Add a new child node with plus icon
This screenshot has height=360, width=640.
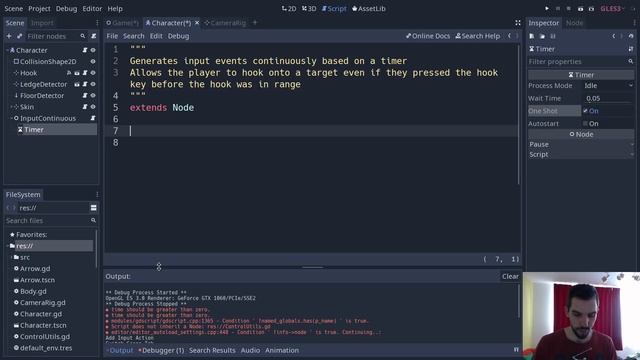9,36
